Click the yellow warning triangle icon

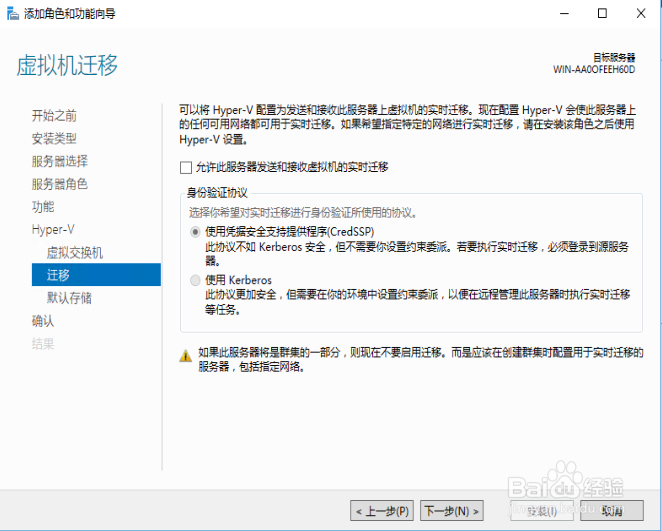coord(185,356)
